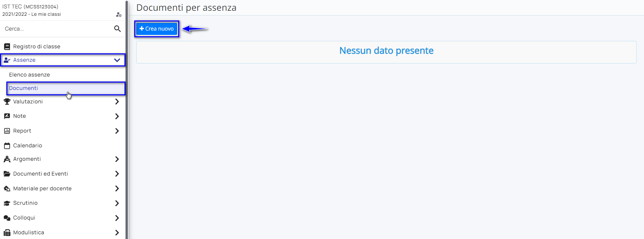Expand the Valutazioni submenu arrow
The height and width of the screenshot is (239, 644).
[117, 102]
